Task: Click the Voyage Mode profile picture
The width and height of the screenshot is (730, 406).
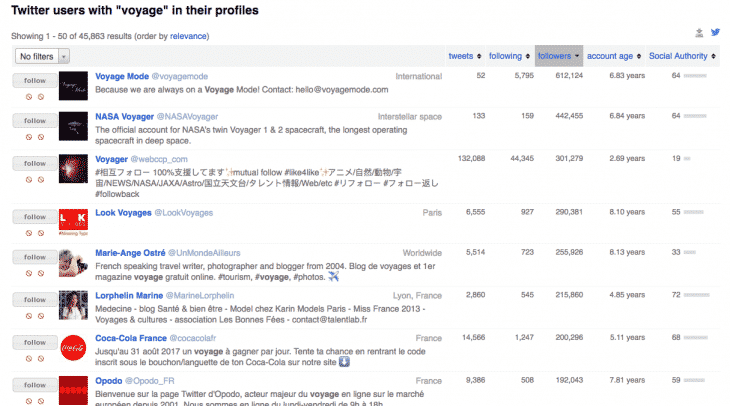Action: [74, 85]
